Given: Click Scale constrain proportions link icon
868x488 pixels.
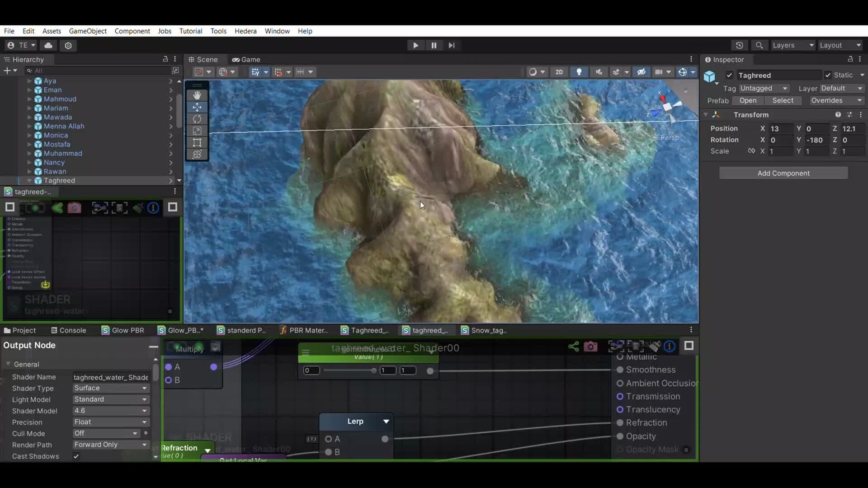Looking at the screenshot, I should point(751,151).
